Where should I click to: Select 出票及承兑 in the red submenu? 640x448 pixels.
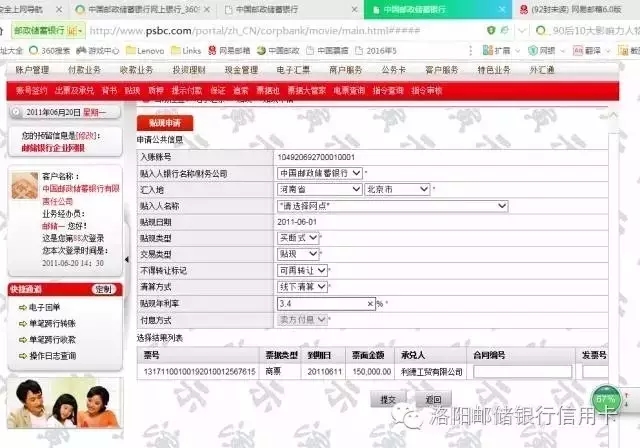pyautogui.click(x=74, y=91)
